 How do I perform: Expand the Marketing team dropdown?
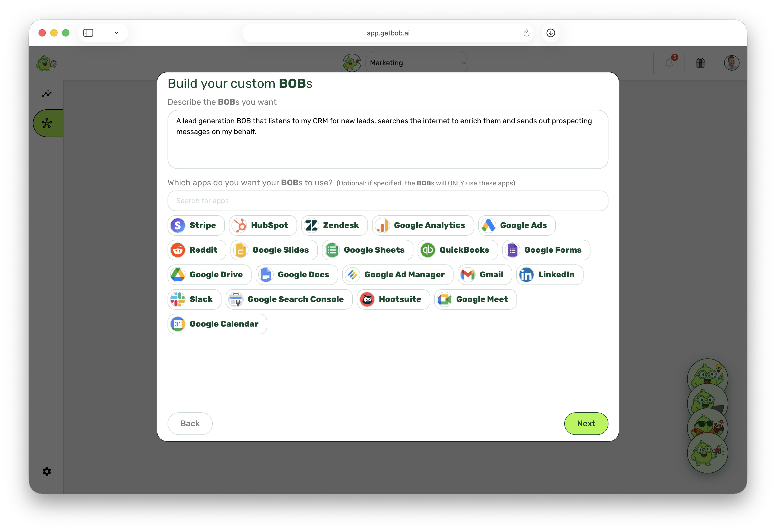[417, 63]
